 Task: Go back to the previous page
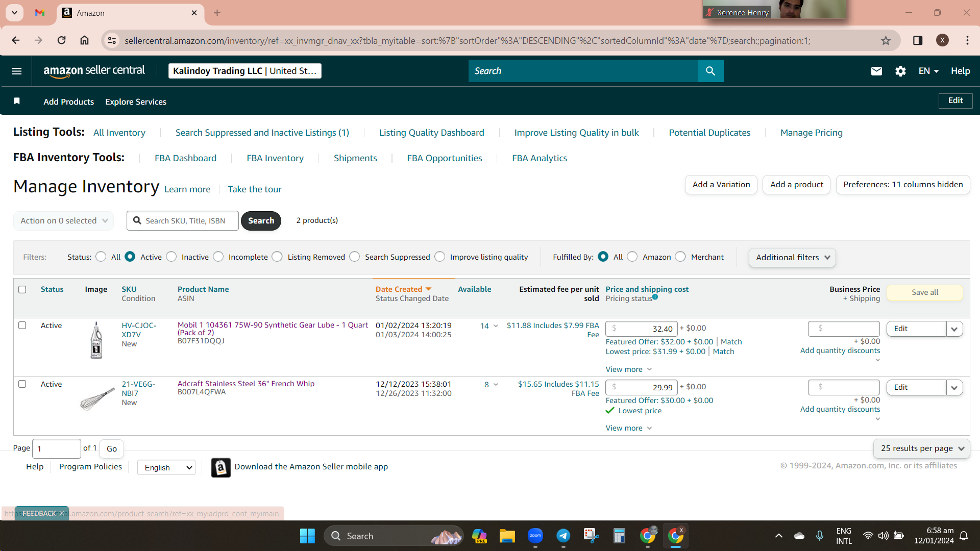pyautogui.click(x=16, y=40)
